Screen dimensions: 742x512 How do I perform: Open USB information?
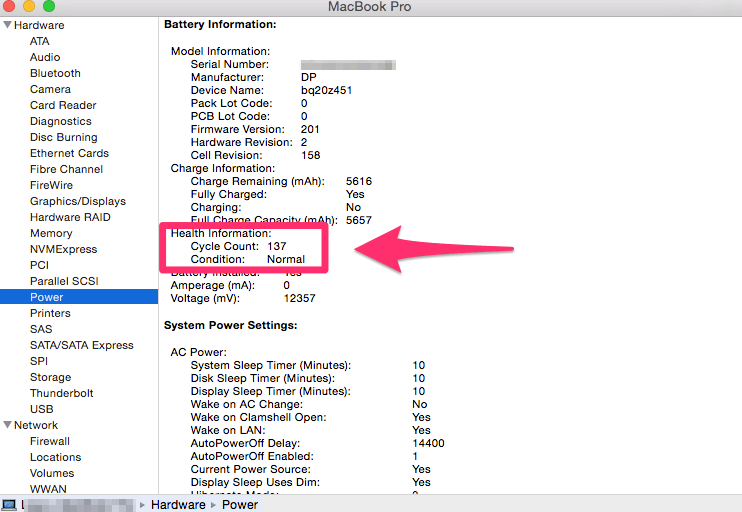[42, 409]
